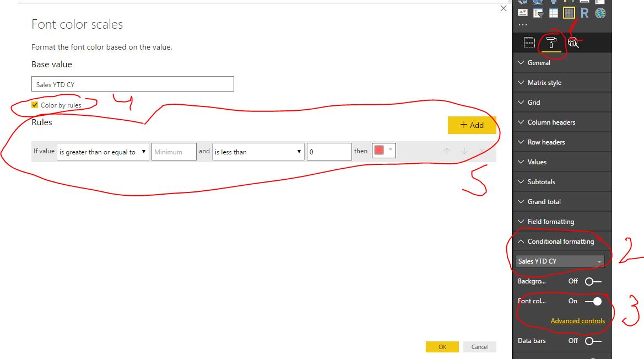
Task: Open more visuals via ellipsis icon
Action: pos(522,25)
